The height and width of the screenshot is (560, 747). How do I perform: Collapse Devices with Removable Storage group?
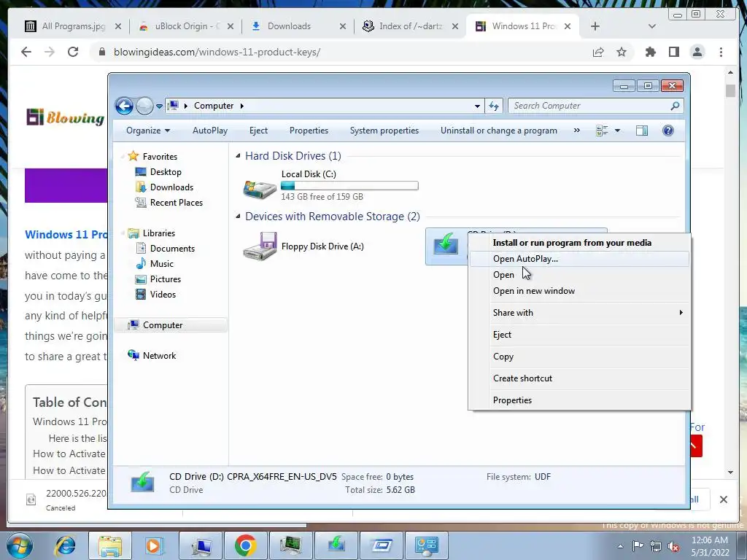tap(238, 216)
